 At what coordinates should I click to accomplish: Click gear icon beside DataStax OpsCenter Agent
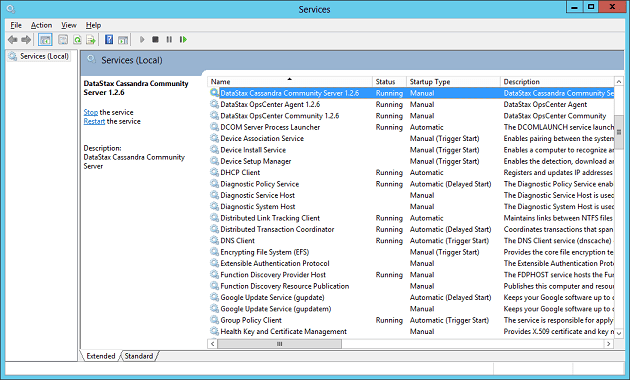215,104
